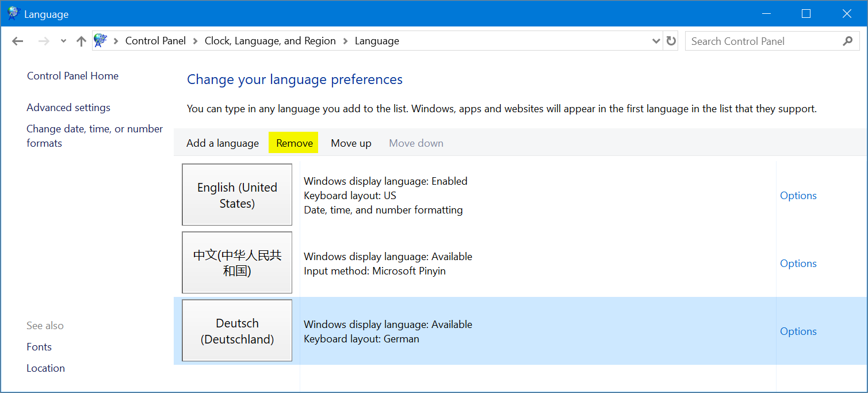Click the Search Control Panel field
The image size is (868, 393).
[x=762, y=41]
